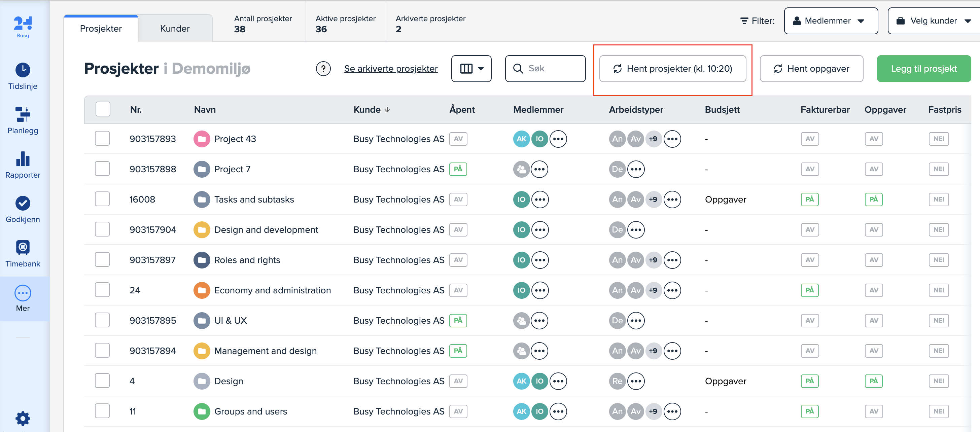This screenshot has height=432, width=980.
Task: Click Legg til prosjekt button
Action: click(923, 69)
